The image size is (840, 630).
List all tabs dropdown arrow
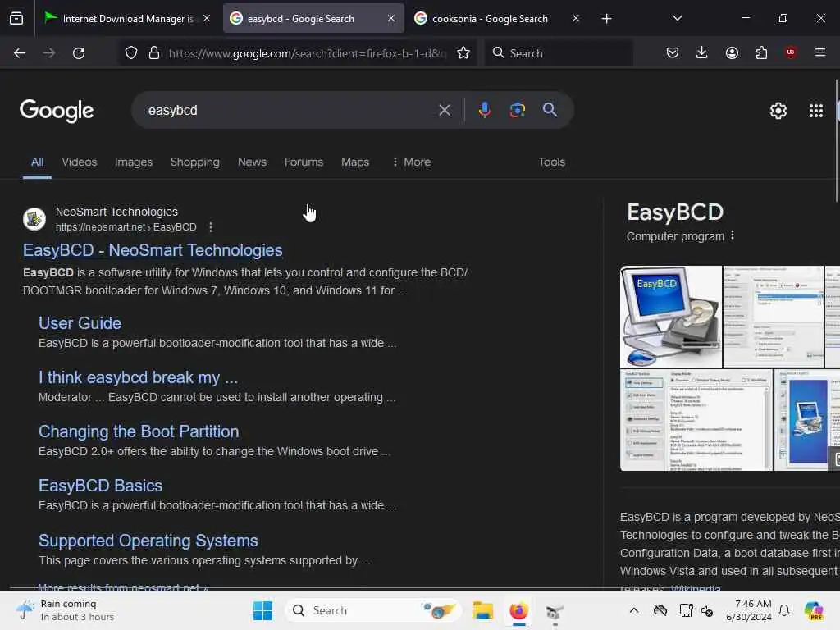click(677, 18)
